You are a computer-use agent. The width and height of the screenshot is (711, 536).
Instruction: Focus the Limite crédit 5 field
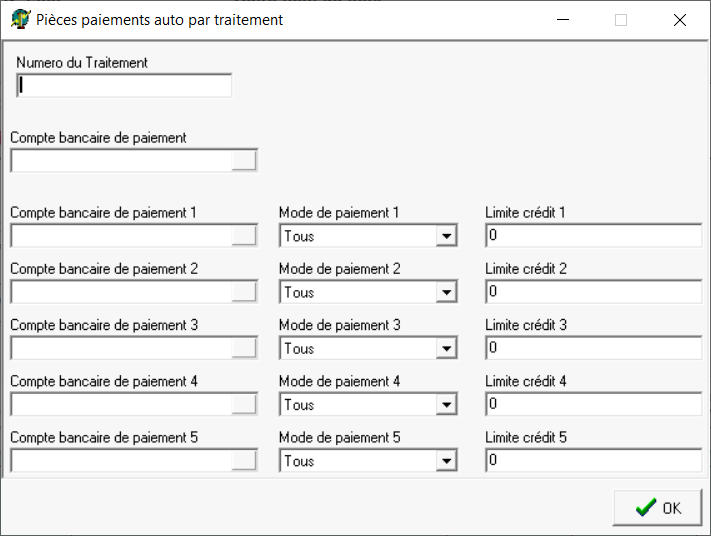click(594, 460)
